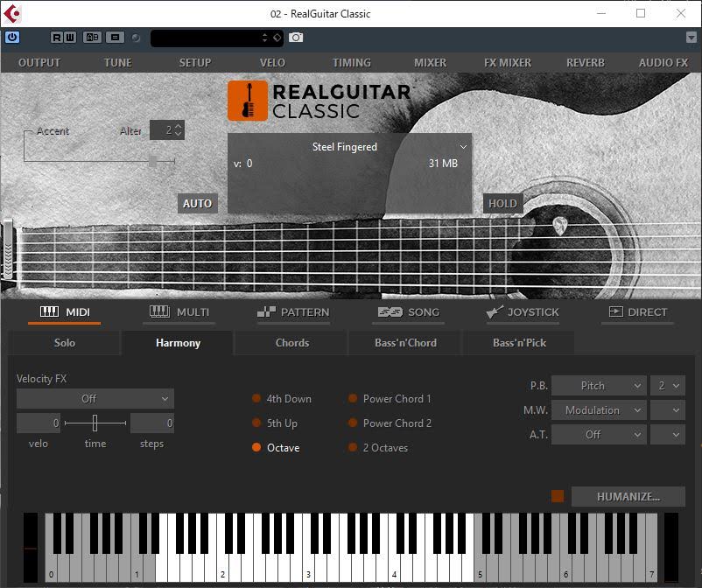Open the VELO panel
This screenshot has height=588, width=702.
(272, 63)
